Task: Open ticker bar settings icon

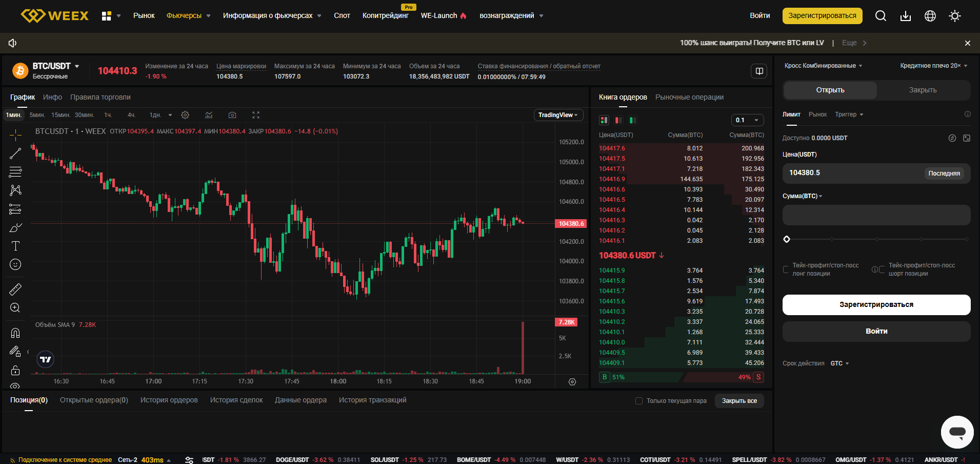Action: click(x=189, y=460)
